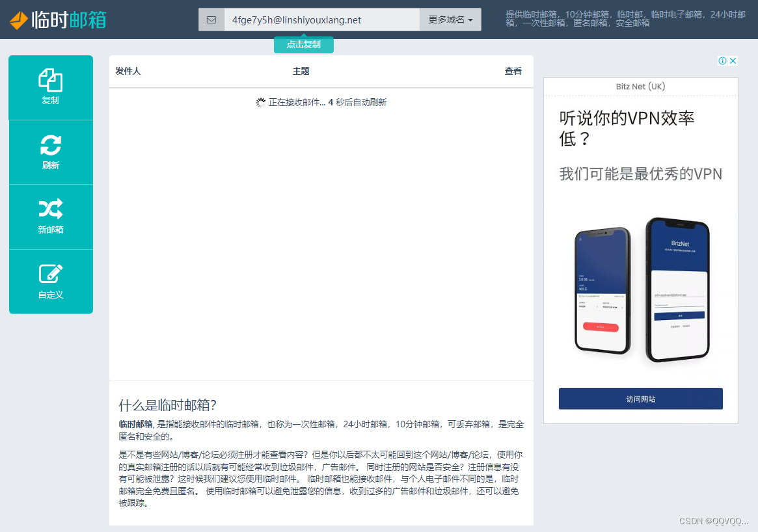This screenshot has width=758, height=532.
Task: Click the 主题 column header
Action: click(301, 71)
